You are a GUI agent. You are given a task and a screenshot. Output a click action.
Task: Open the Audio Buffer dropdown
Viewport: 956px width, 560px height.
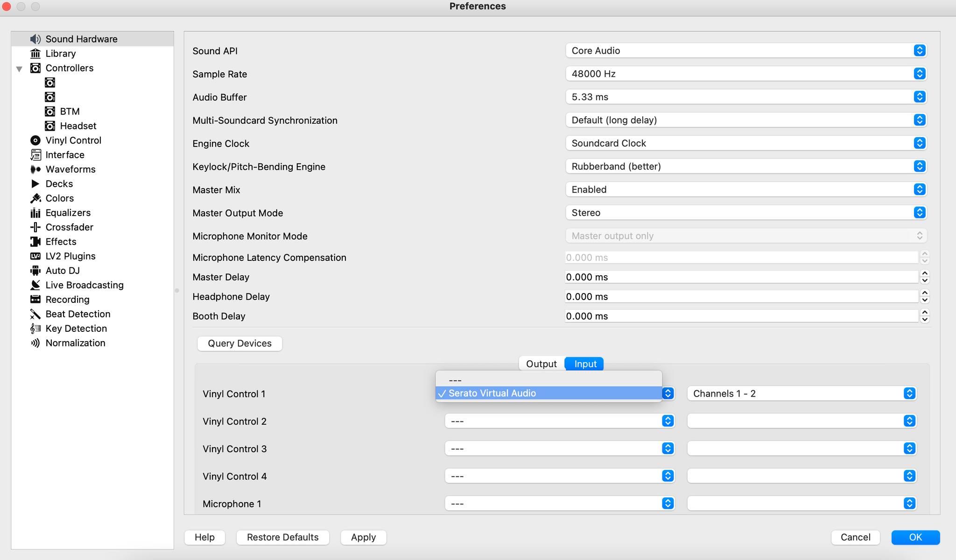(x=746, y=97)
